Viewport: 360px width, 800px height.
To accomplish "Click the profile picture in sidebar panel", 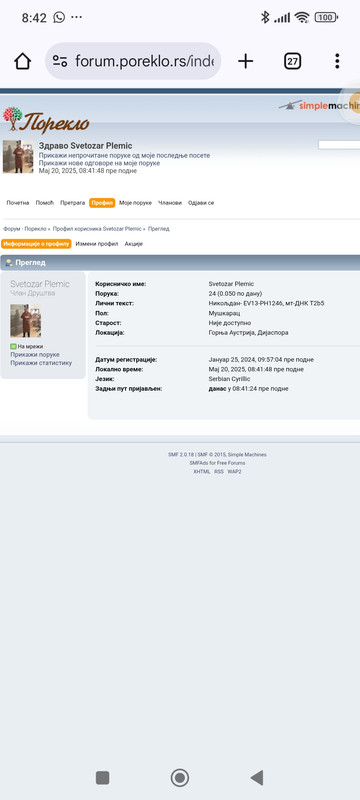I will pos(25,320).
